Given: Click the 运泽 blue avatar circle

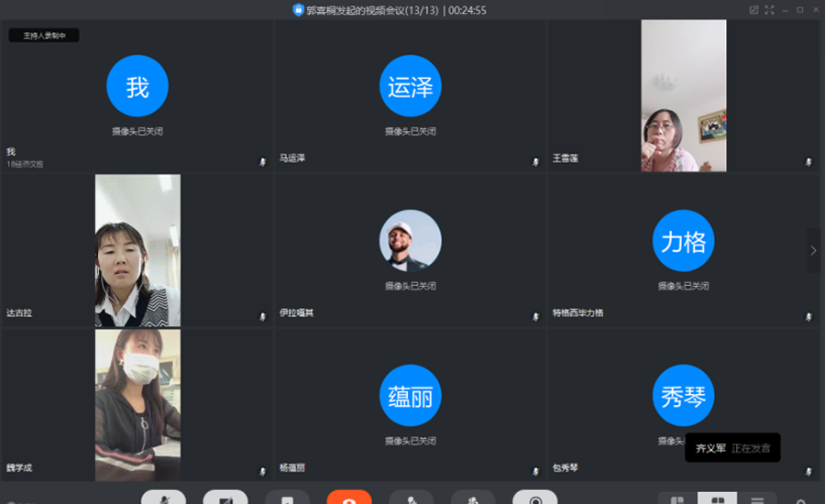Looking at the screenshot, I should tap(410, 86).
